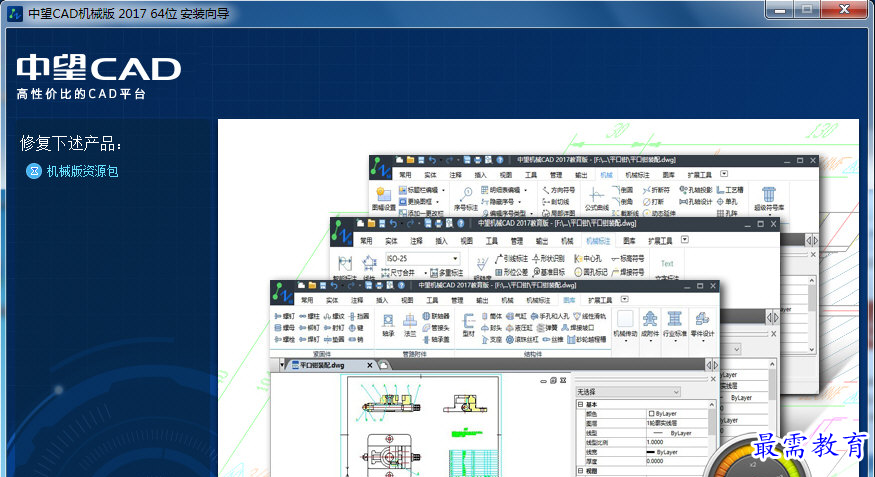The width and height of the screenshot is (875, 477).
Task: Switch to 常用 tab in front CAD window
Action: click(x=307, y=300)
